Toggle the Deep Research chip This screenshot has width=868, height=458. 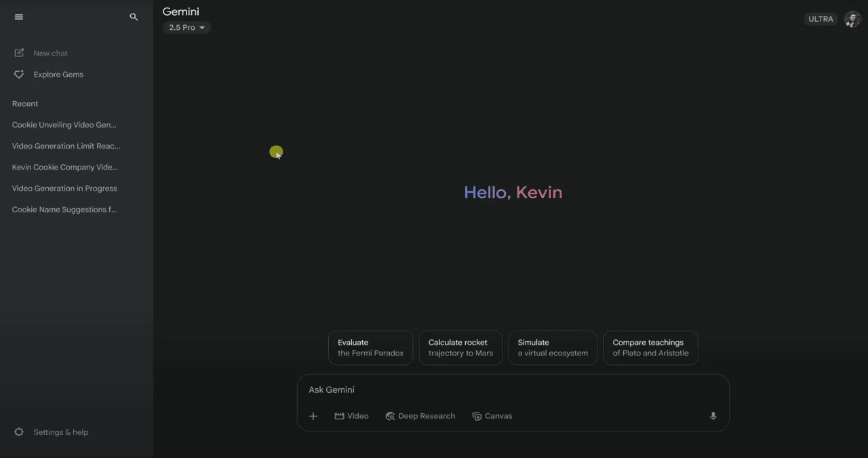[420, 416]
